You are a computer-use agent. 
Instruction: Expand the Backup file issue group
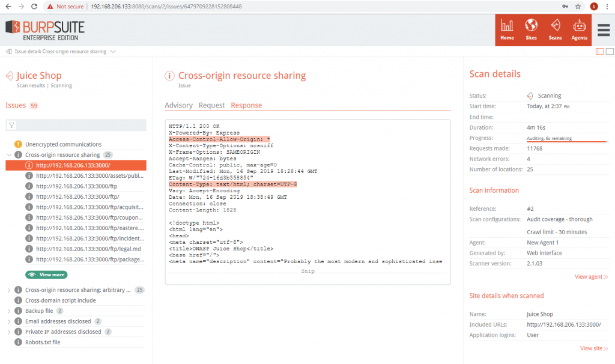click(x=9, y=311)
